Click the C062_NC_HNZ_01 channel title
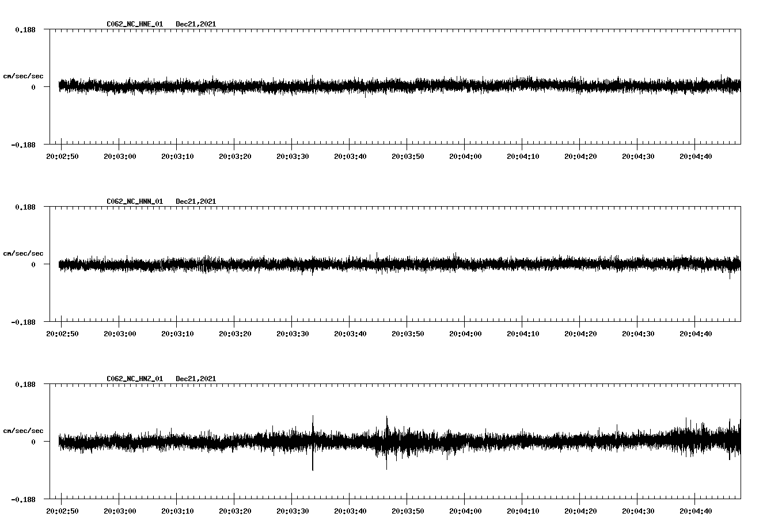The width and height of the screenshot is (782, 532). click(135, 379)
